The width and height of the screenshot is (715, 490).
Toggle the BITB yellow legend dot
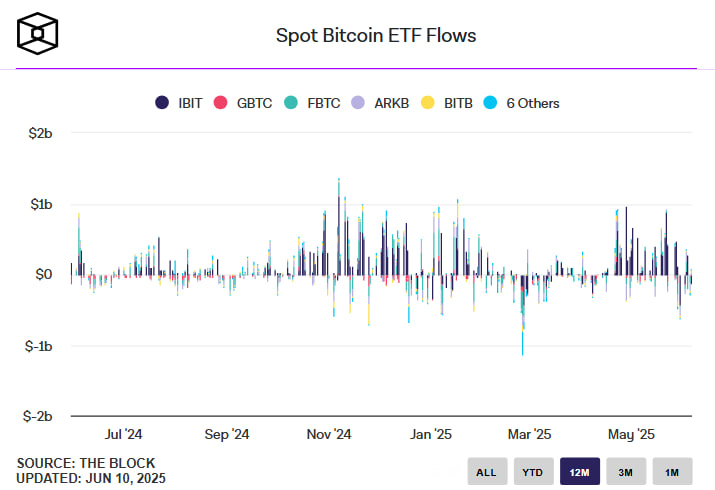[427, 103]
